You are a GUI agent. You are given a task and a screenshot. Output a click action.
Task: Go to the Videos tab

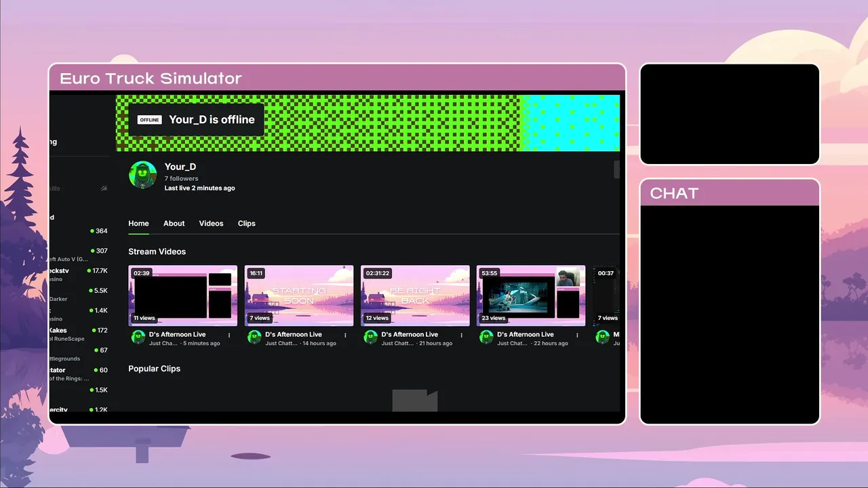(211, 223)
